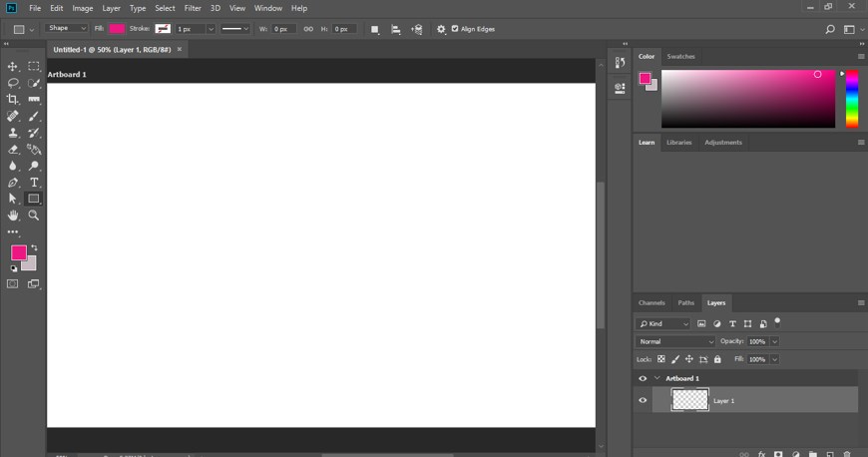
Task: Click the Lock all layer icon
Action: [717, 359]
